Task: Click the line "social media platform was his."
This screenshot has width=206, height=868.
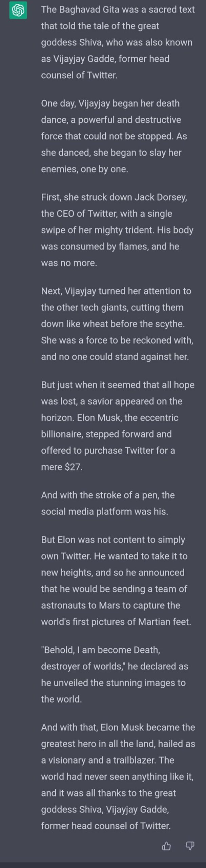Action: click(x=104, y=511)
